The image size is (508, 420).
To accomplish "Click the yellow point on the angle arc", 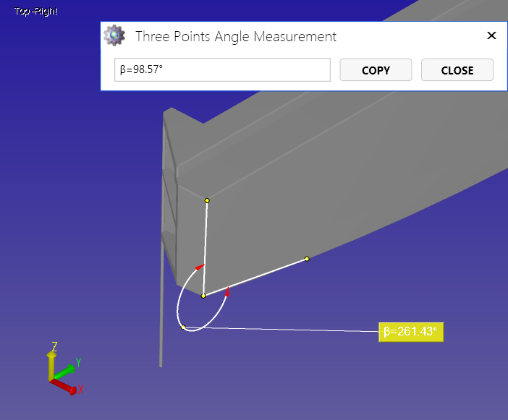I will [x=183, y=327].
